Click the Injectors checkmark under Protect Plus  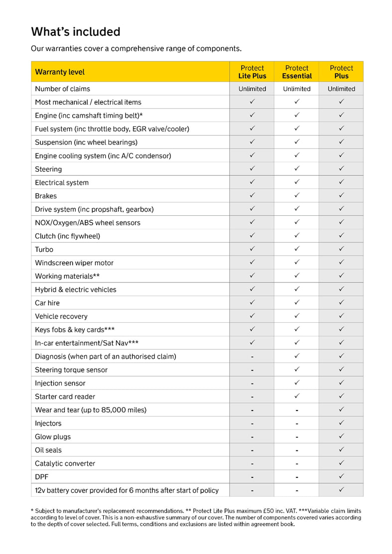[341, 423]
